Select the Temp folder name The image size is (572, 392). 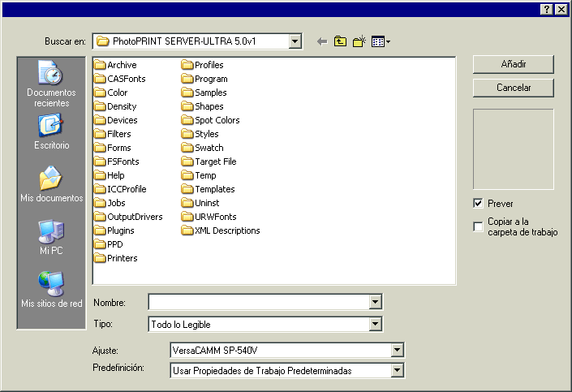[206, 175]
